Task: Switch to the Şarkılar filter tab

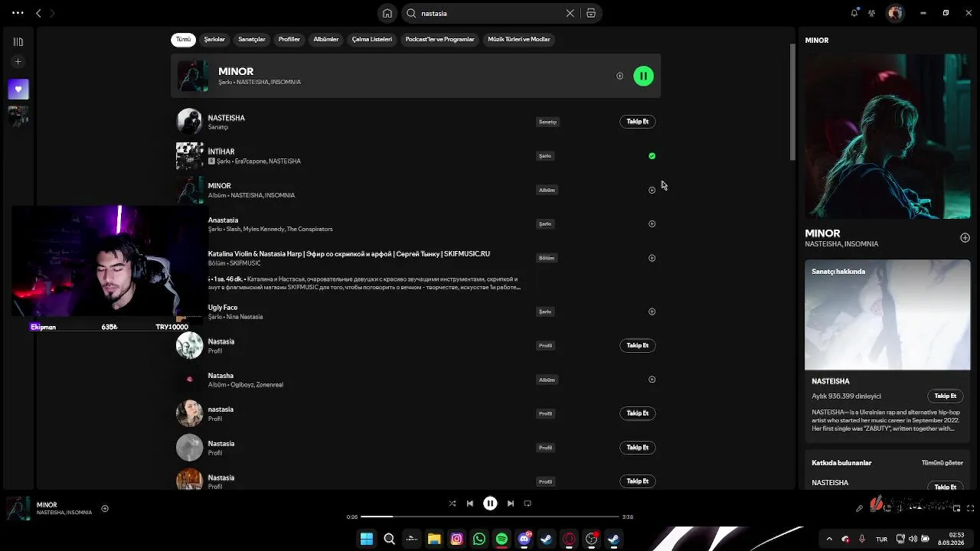Action: coord(214,39)
